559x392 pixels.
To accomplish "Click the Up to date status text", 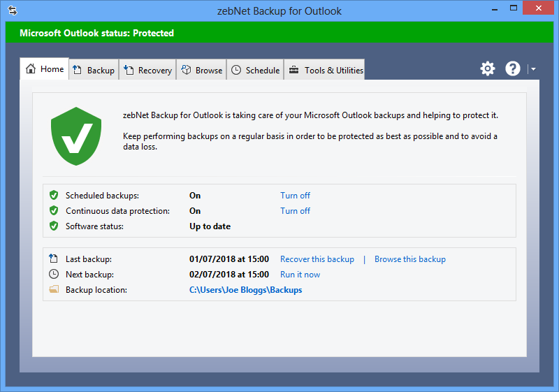I will [x=210, y=226].
